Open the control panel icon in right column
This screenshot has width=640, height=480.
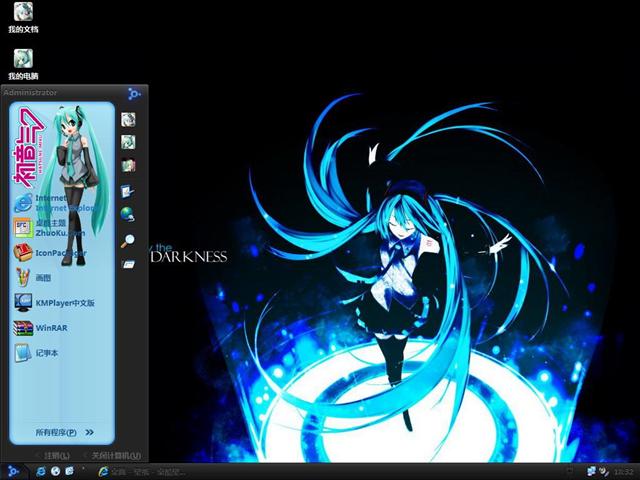point(128,191)
